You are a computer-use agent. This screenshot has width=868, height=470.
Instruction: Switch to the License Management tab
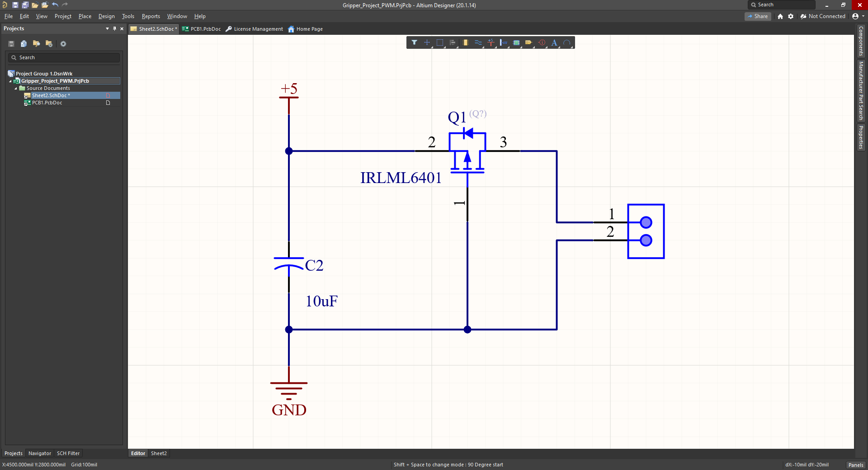coord(254,29)
